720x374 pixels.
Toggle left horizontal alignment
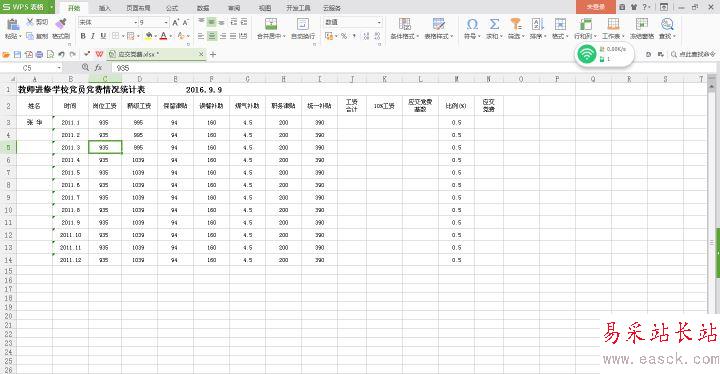201,36
